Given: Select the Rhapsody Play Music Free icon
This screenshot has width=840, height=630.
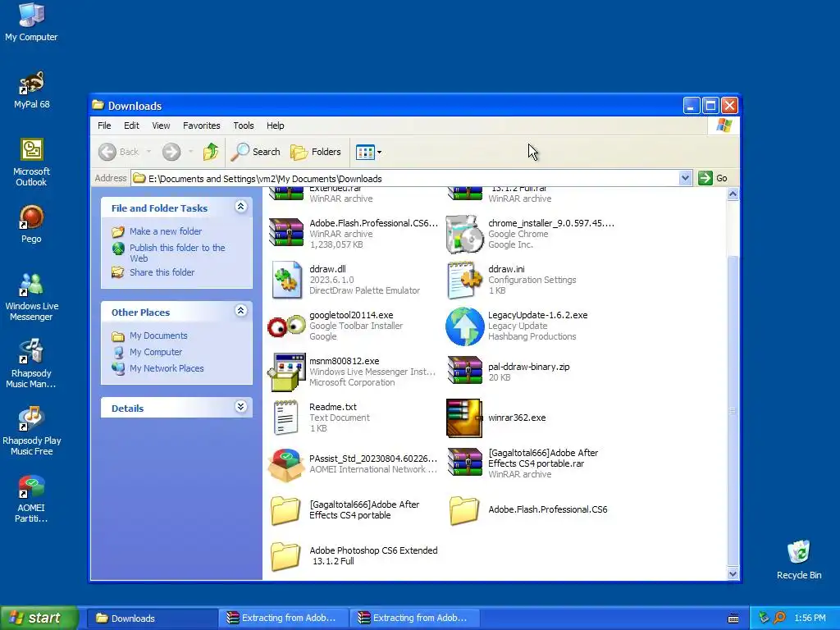Looking at the screenshot, I should coord(31,431).
